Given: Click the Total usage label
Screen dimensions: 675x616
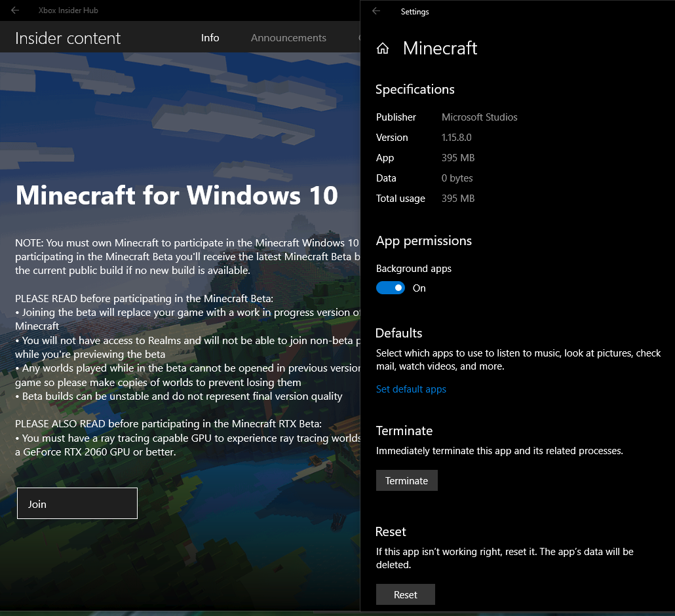Looking at the screenshot, I should [x=400, y=199].
